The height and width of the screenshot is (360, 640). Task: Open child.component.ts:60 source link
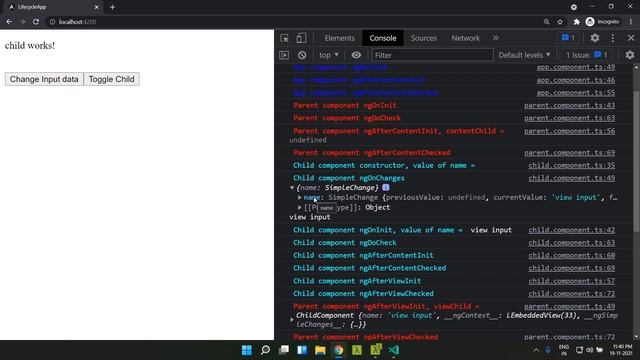[571, 255]
